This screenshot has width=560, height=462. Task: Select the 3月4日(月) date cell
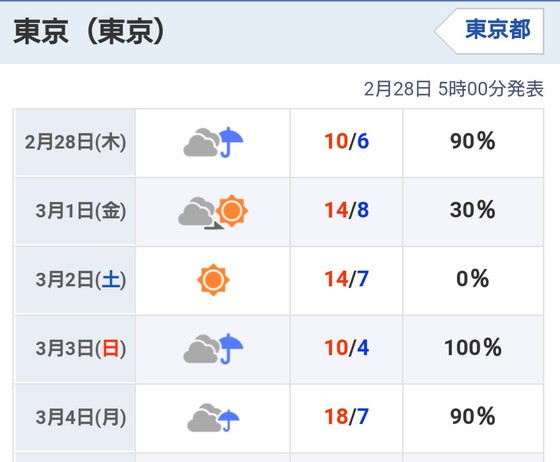click(x=75, y=417)
